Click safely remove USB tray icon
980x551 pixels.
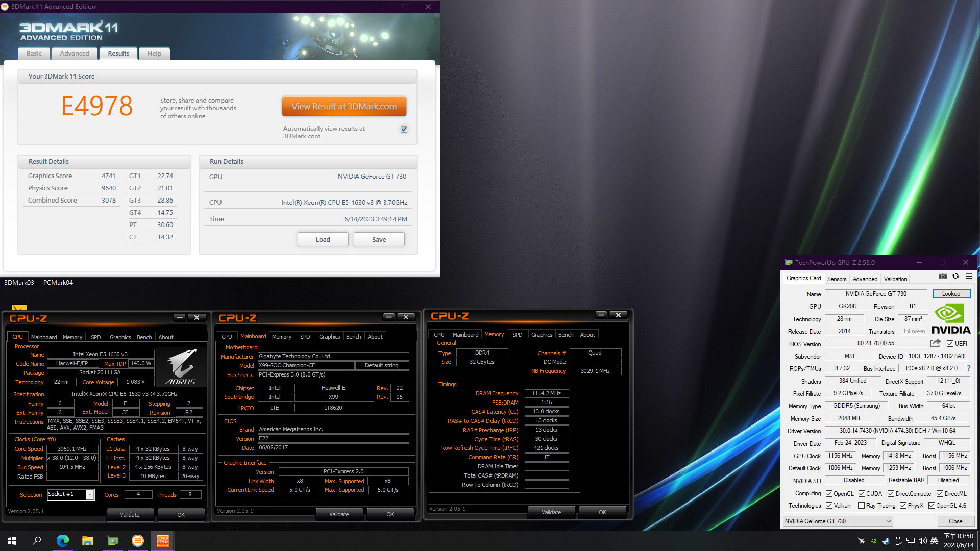pos(898,541)
